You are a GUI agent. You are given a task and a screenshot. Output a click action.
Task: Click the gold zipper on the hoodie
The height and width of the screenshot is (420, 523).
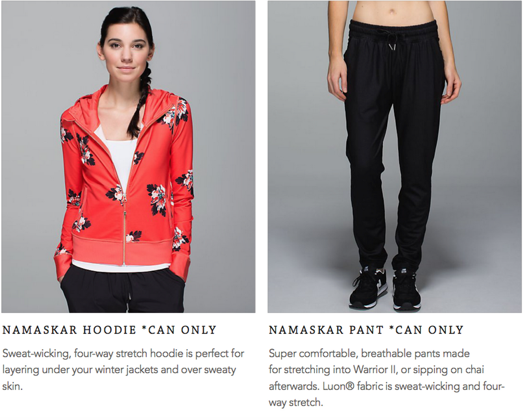(x=124, y=230)
